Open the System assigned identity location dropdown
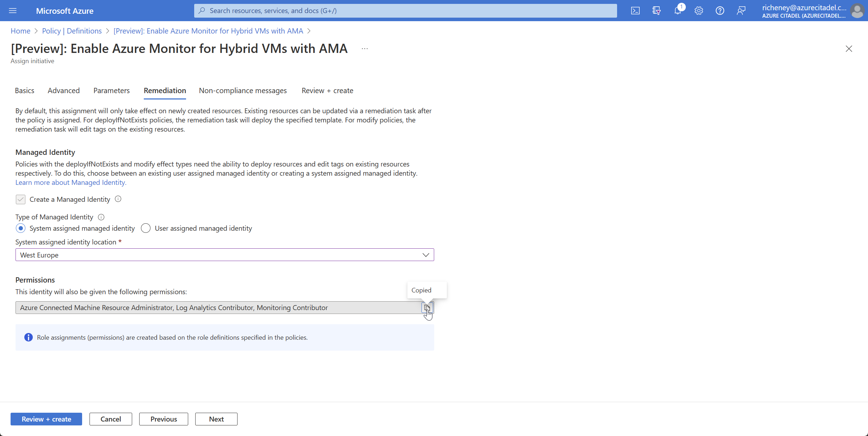Screen dimensions: 868x436 point(425,255)
